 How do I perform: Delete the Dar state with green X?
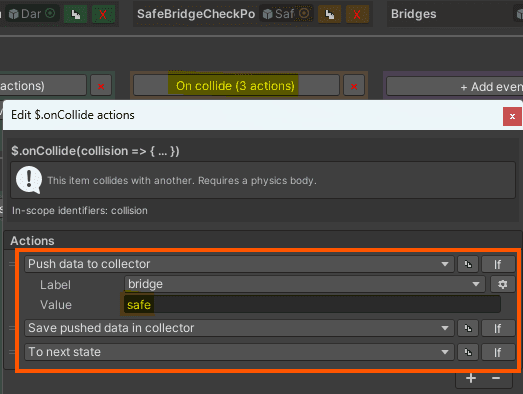pos(103,14)
